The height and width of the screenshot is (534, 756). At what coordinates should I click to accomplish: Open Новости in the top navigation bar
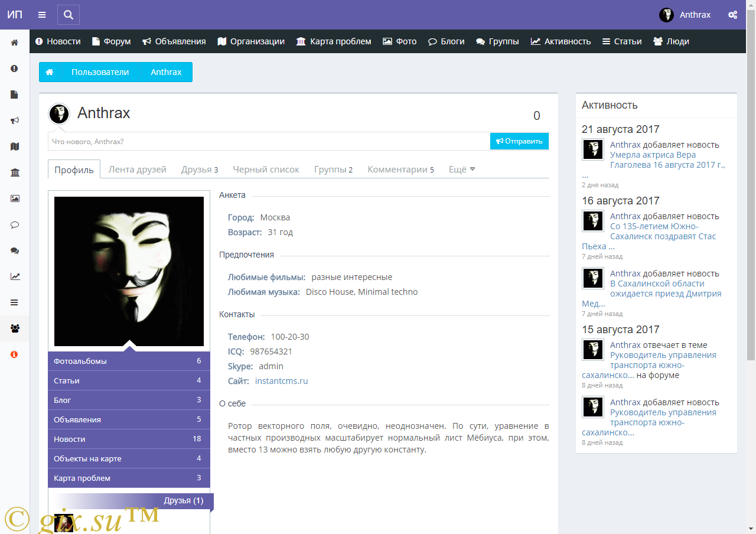pos(58,41)
